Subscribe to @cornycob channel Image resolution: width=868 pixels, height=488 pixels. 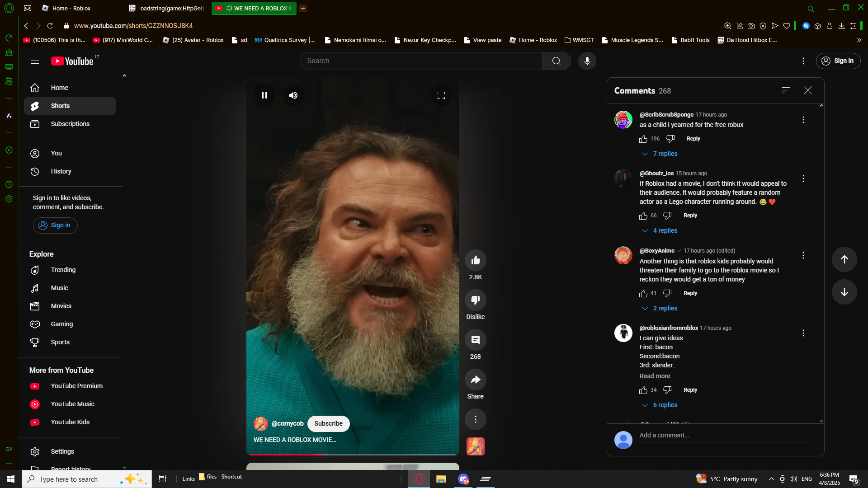pos(328,423)
